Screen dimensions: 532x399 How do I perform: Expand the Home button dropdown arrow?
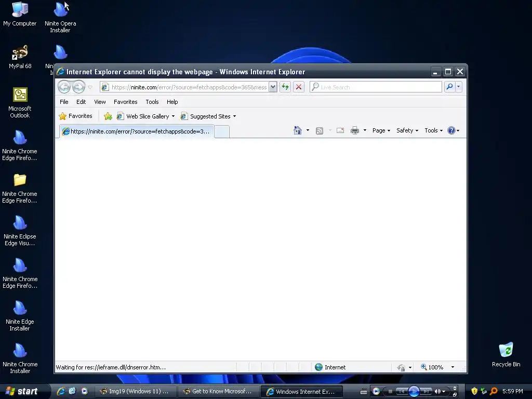tap(308, 130)
